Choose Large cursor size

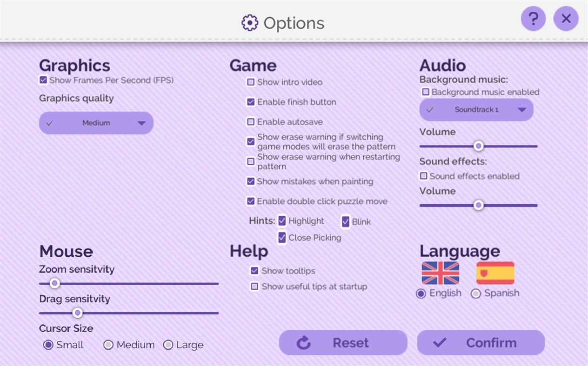[x=168, y=345]
